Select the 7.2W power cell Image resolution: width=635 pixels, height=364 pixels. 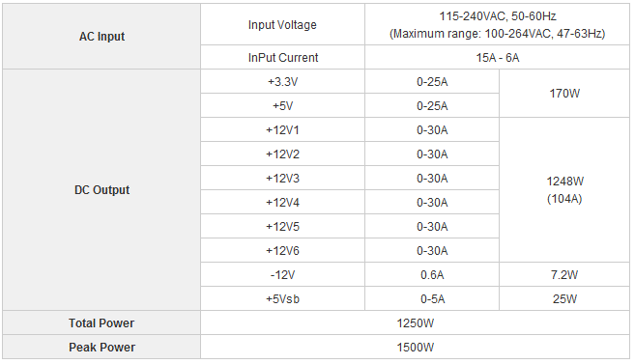(564, 274)
